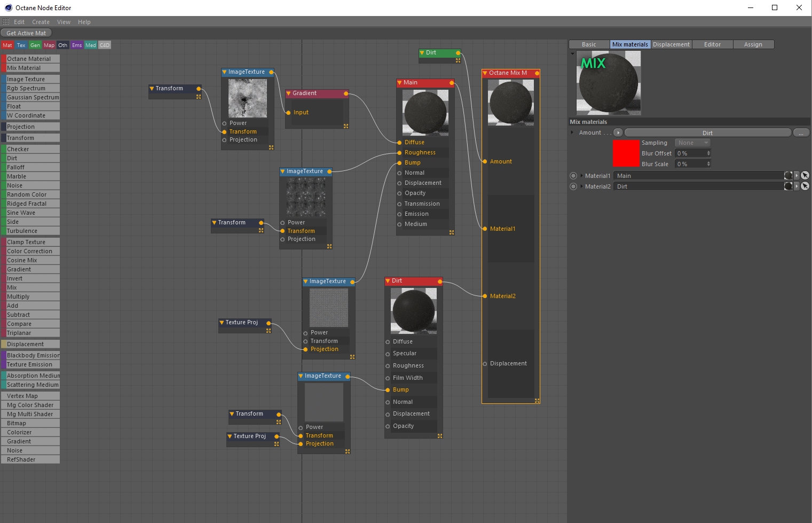Collapse the Octane Mix M node
The width and height of the screenshot is (812, 523).
[485, 73]
